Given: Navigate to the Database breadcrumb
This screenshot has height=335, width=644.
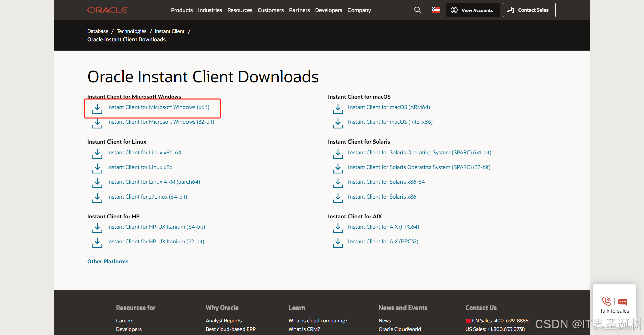Looking at the screenshot, I should tap(97, 31).
